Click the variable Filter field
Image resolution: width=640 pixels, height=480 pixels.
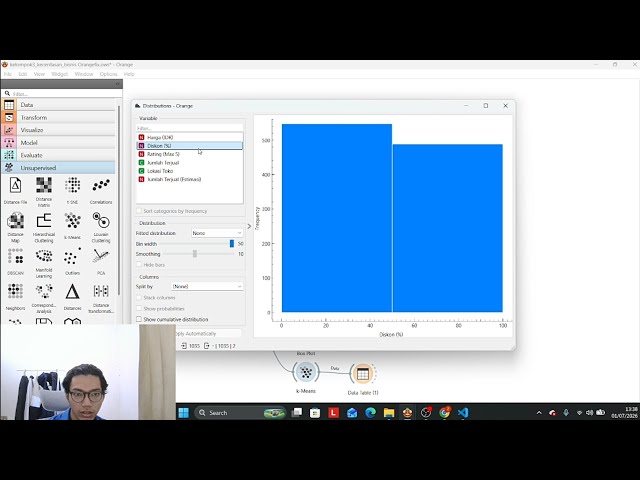(x=190, y=128)
